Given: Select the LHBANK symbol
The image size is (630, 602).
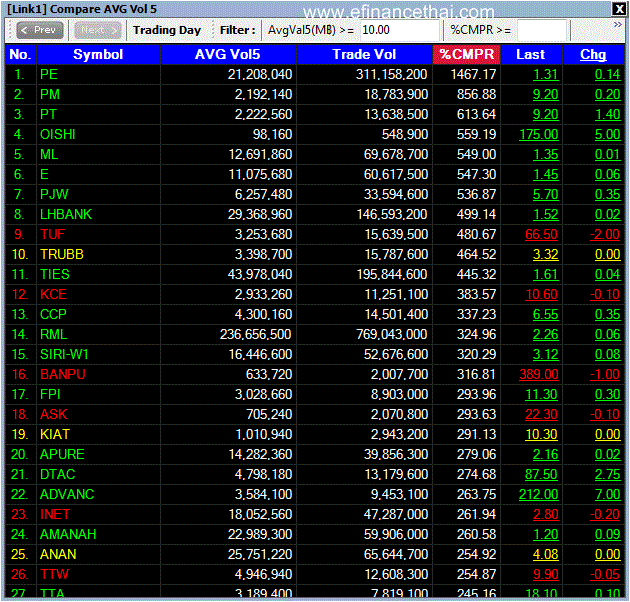Looking at the screenshot, I should [66, 215].
